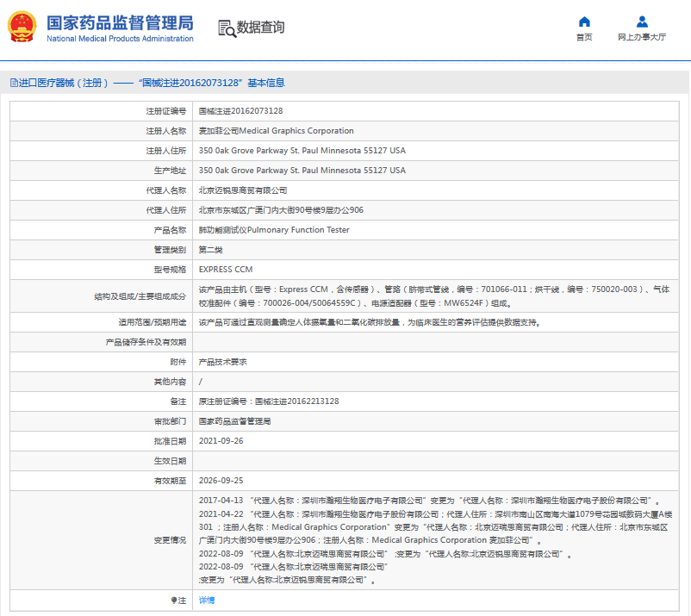Open 网上办事大厅 user icon
The image size is (691, 616).
(642, 22)
